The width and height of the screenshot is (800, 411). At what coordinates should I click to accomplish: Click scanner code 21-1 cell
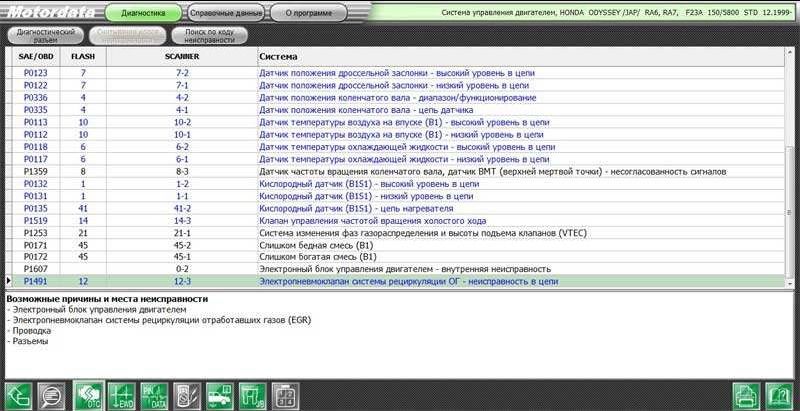[x=182, y=233]
